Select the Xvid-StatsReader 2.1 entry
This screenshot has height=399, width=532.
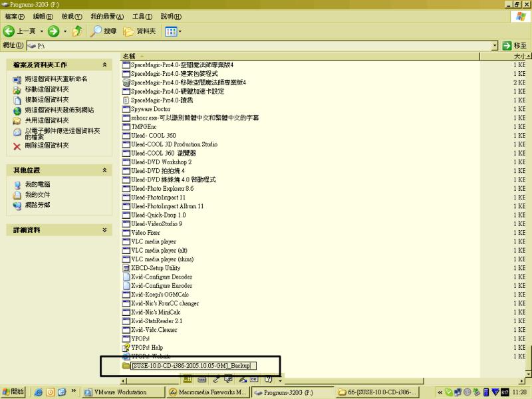tap(157, 321)
